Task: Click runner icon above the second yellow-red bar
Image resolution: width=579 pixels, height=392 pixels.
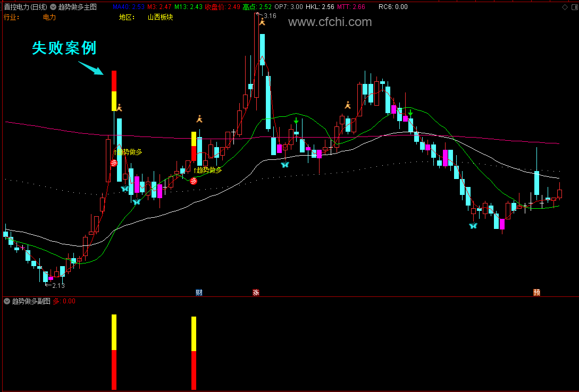Action: point(199,119)
